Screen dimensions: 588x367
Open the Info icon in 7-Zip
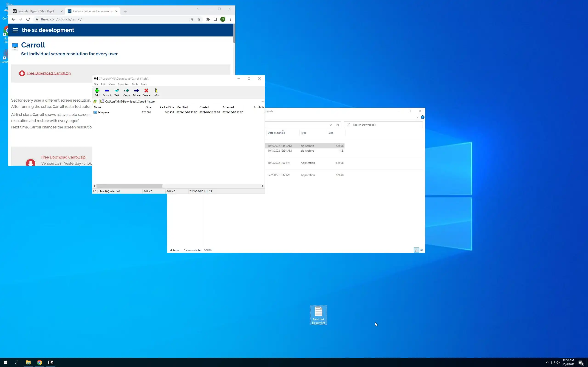156,92
